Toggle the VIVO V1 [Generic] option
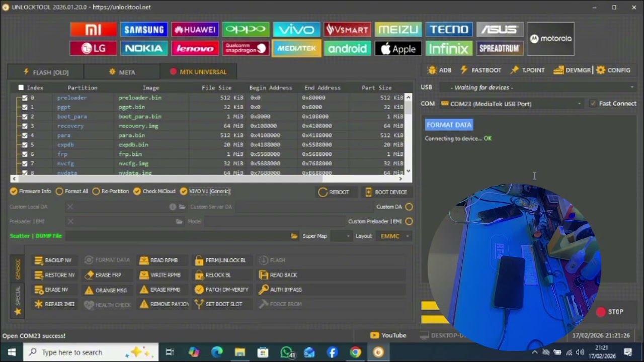 (x=205, y=191)
